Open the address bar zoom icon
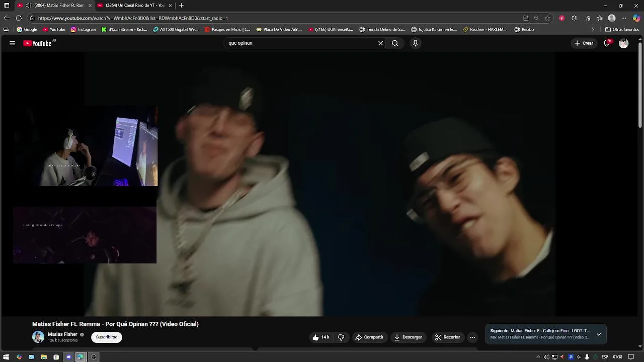This screenshot has width=644, height=362. pyautogui.click(x=536, y=18)
